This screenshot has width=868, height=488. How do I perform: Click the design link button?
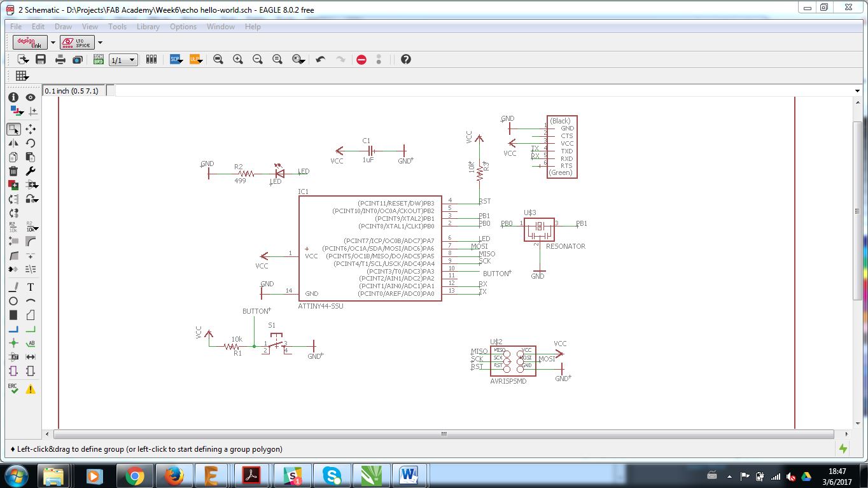coord(30,43)
